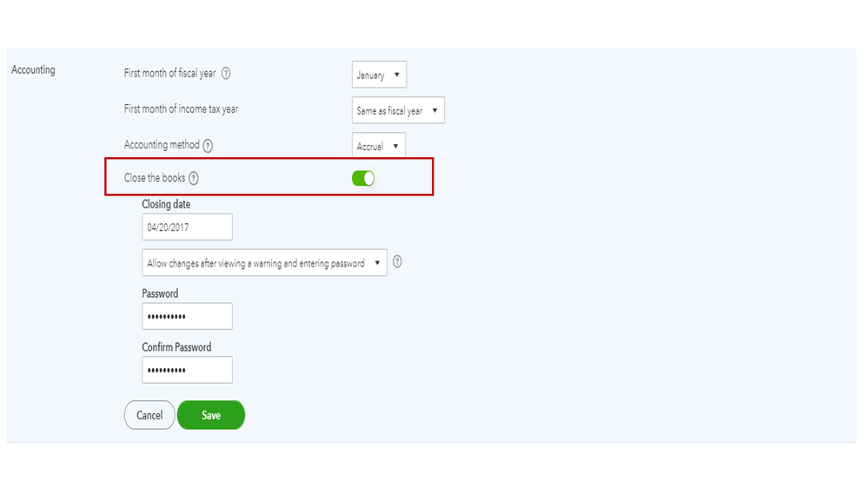Click the Accounting method label text

[162, 145]
